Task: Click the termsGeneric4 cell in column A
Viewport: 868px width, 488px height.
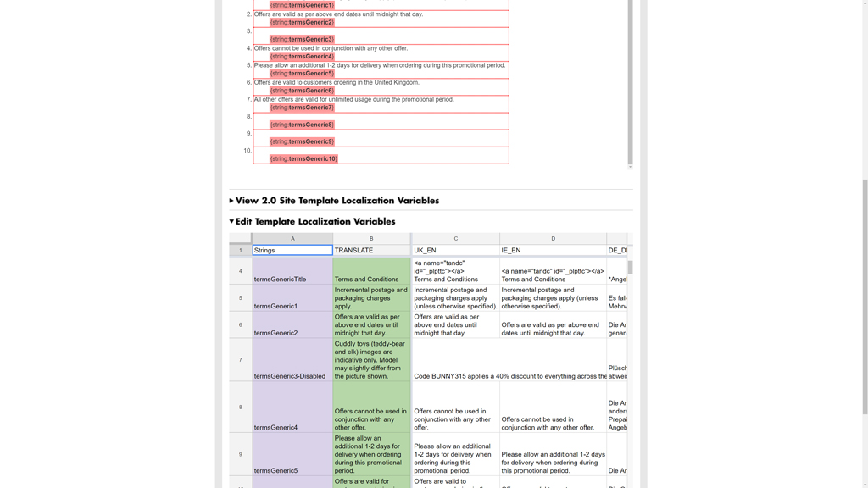Action: click(292, 407)
